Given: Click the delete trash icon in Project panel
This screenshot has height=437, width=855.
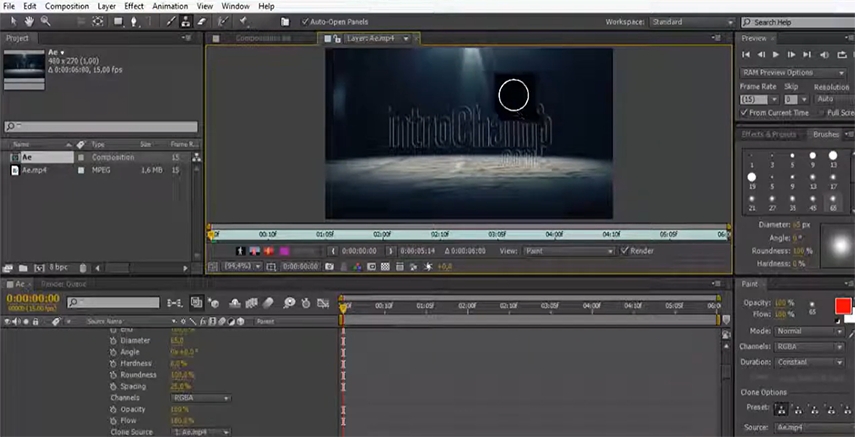Looking at the screenshot, I should tap(83, 268).
